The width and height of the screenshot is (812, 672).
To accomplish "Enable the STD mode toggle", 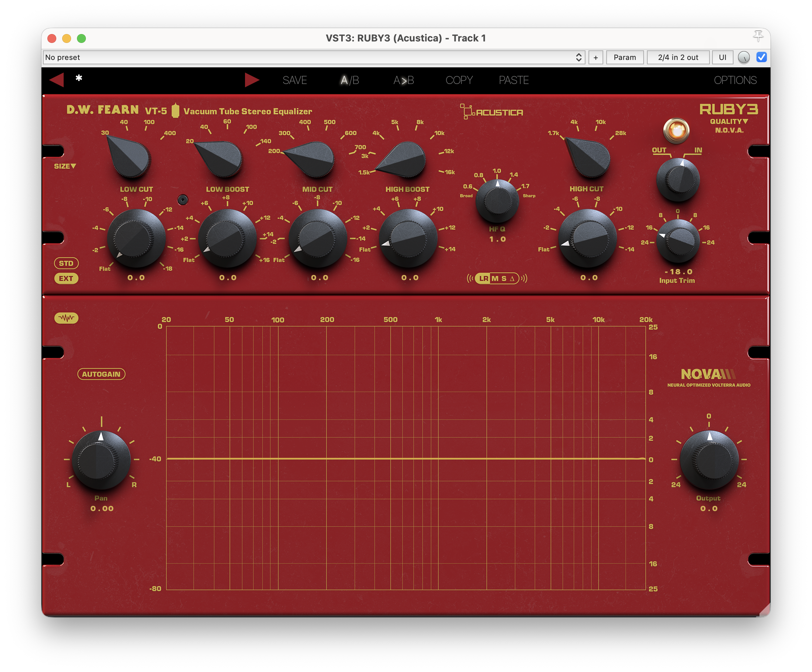I will (x=67, y=263).
